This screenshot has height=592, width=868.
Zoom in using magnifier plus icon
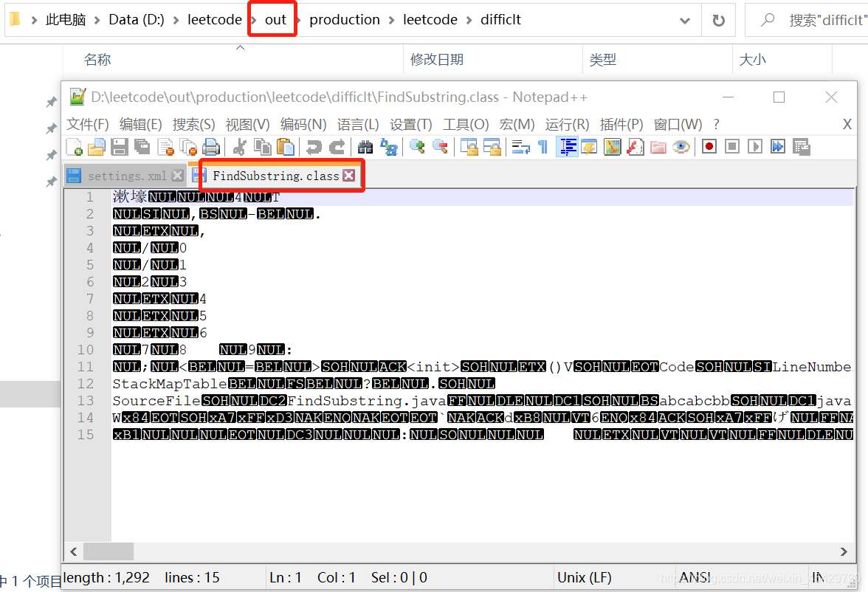click(x=417, y=147)
